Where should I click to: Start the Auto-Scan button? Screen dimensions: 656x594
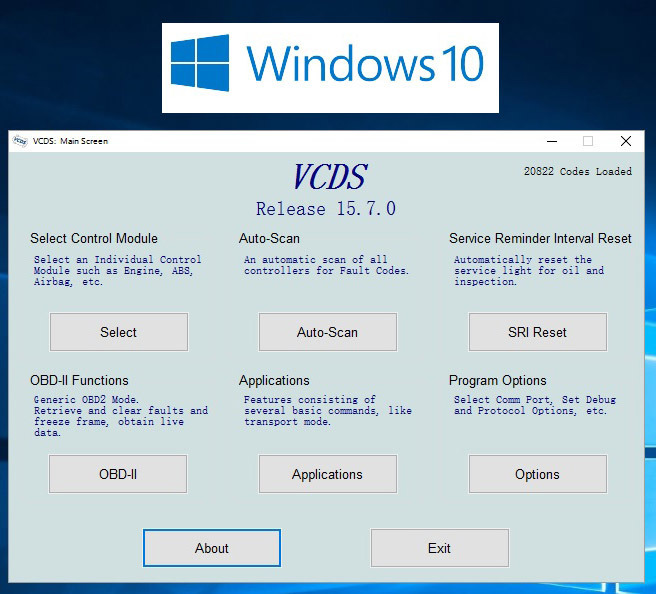click(x=328, y=332)
